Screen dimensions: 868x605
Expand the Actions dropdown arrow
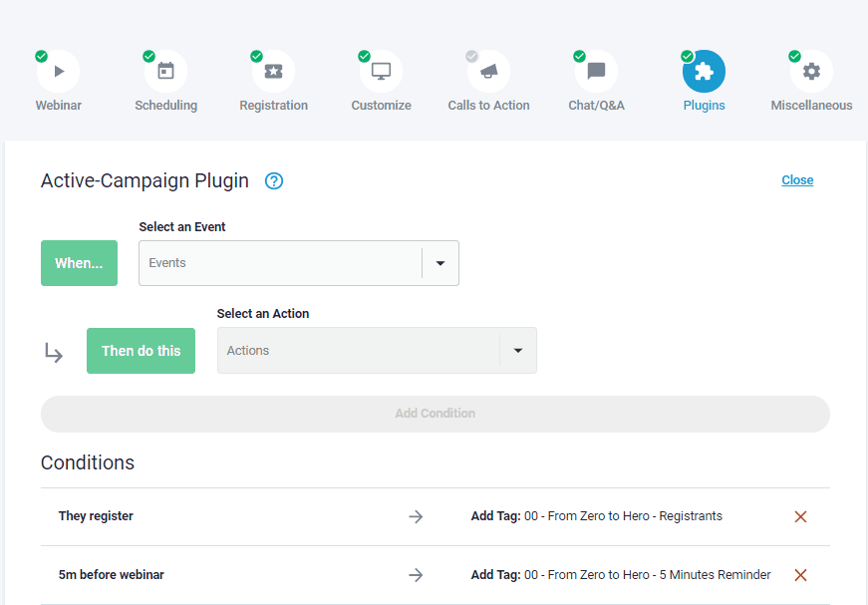[518, 351]
